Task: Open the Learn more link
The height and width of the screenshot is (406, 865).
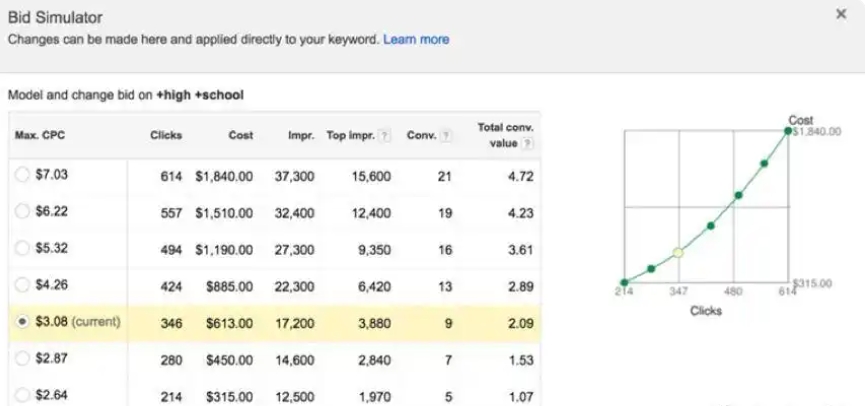Action: [416, 39]
